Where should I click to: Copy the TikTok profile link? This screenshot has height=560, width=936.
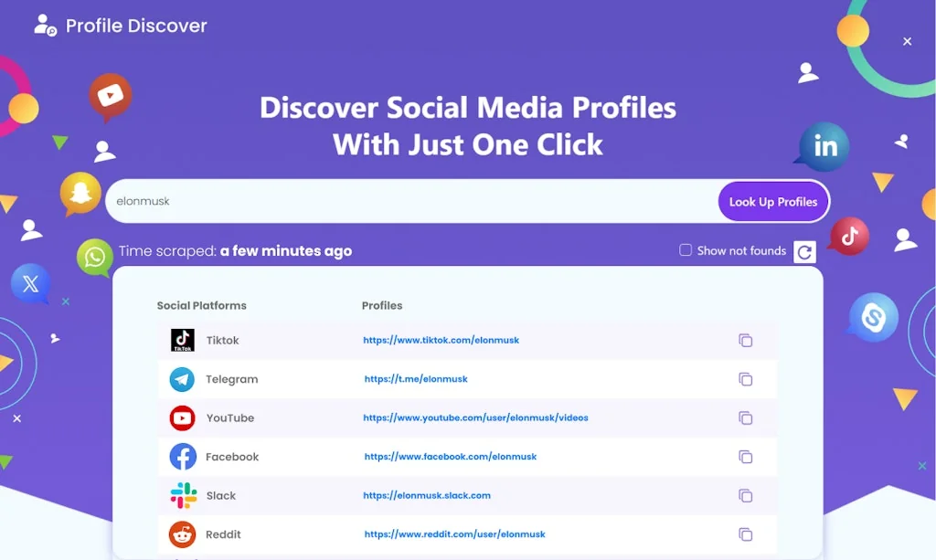746,340
